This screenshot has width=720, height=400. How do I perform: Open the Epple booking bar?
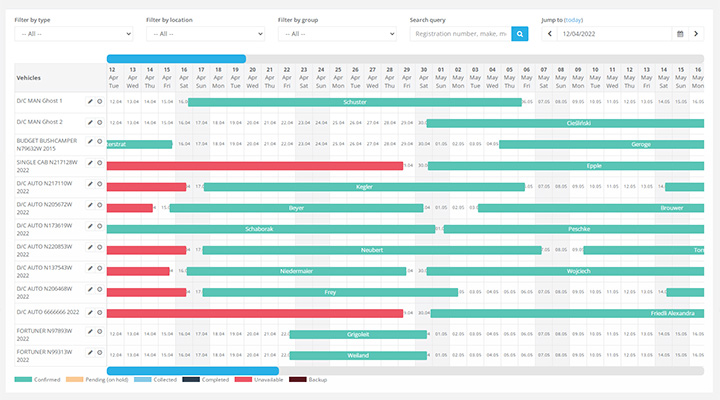pyautogui.click(x=566, y=166)
